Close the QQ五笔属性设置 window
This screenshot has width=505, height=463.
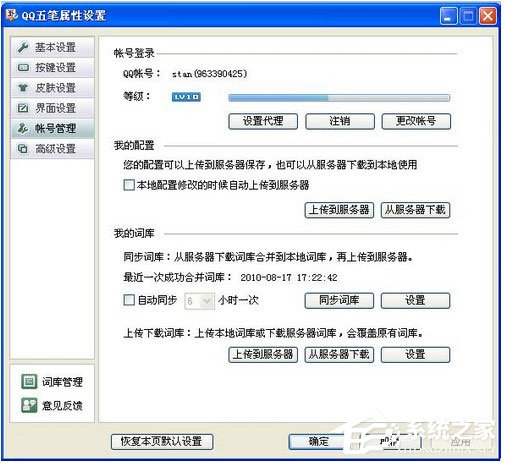[x=488, y=16]
